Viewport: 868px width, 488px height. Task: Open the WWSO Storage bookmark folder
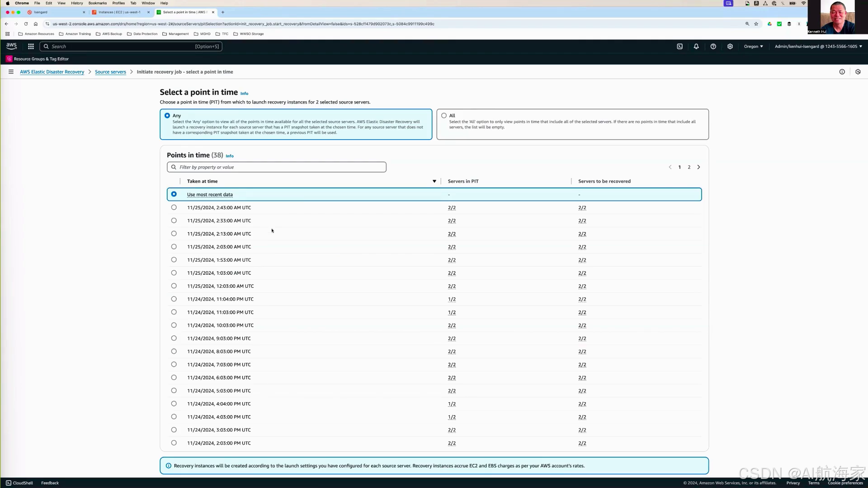249,34
